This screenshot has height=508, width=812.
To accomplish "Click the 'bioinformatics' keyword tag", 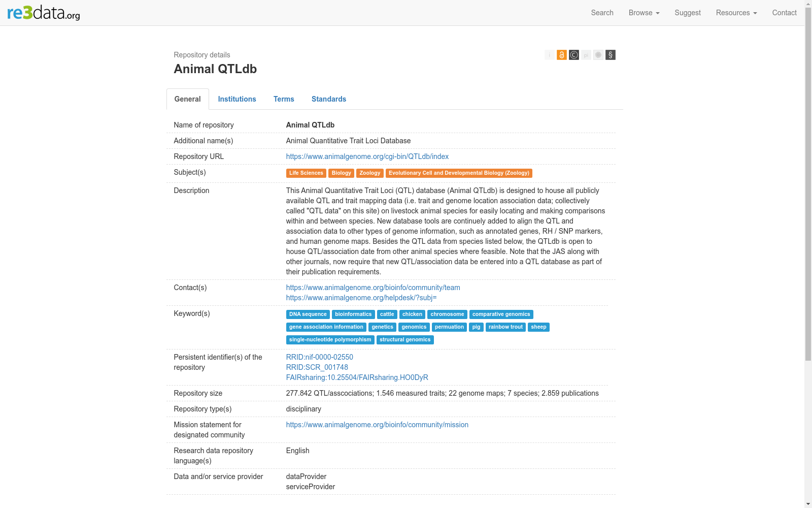I will pos(353,314).
